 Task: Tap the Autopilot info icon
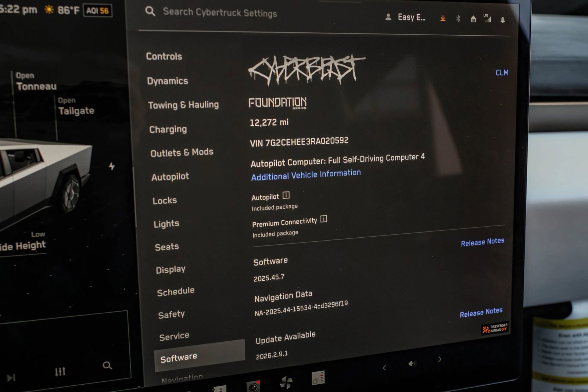coord(286,195)
